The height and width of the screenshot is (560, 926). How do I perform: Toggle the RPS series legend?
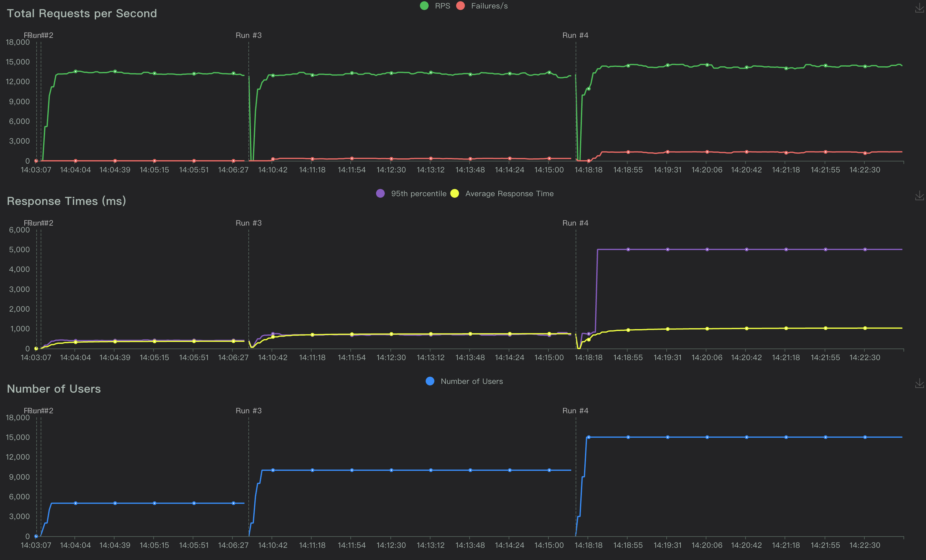coord(442,6)
